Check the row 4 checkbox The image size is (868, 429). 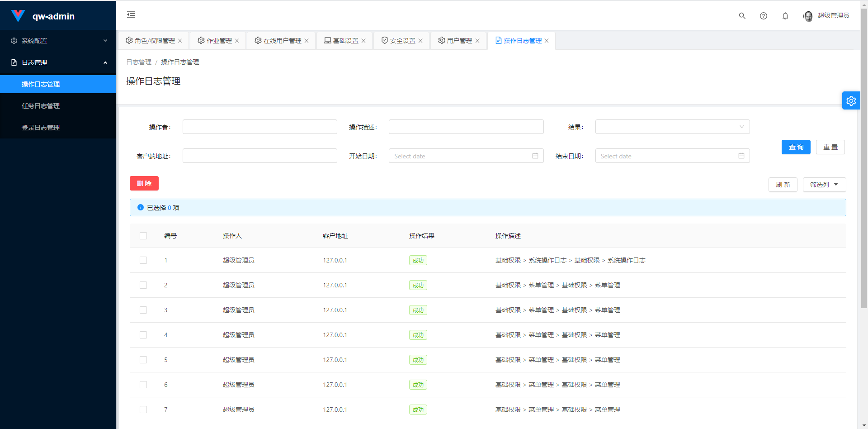(x=143, y=335)
